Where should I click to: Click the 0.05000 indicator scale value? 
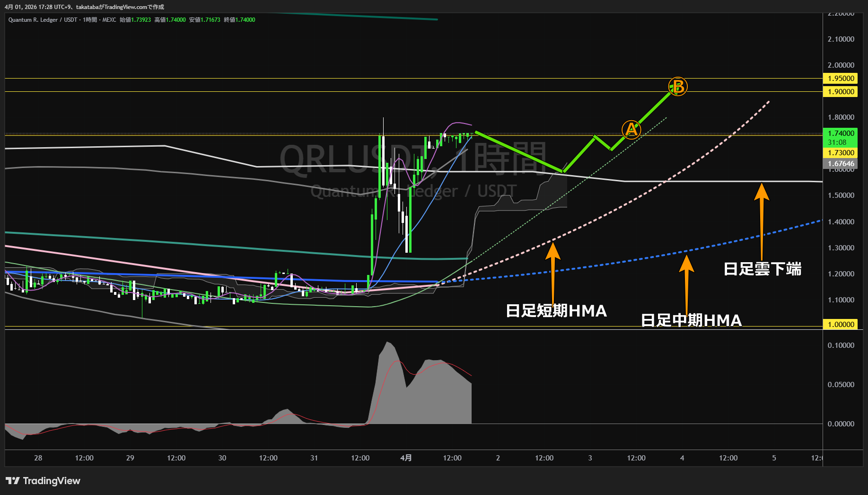[x=841, y=385]
